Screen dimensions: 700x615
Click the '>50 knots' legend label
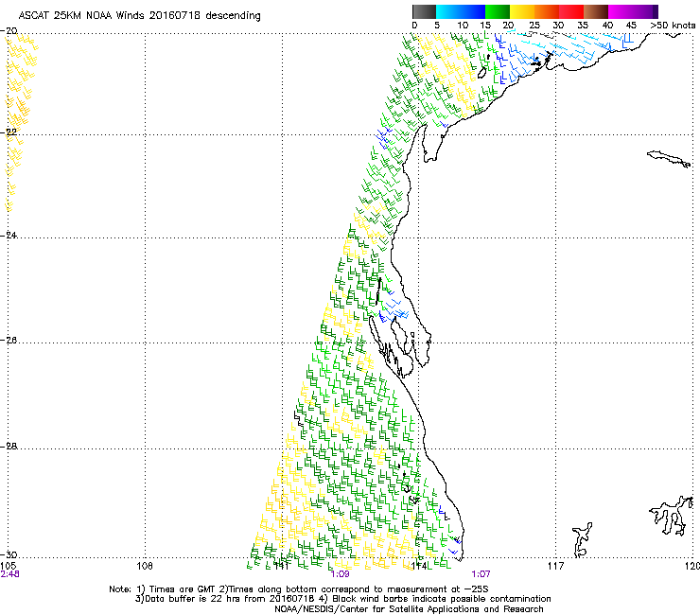tap(673, 26)
